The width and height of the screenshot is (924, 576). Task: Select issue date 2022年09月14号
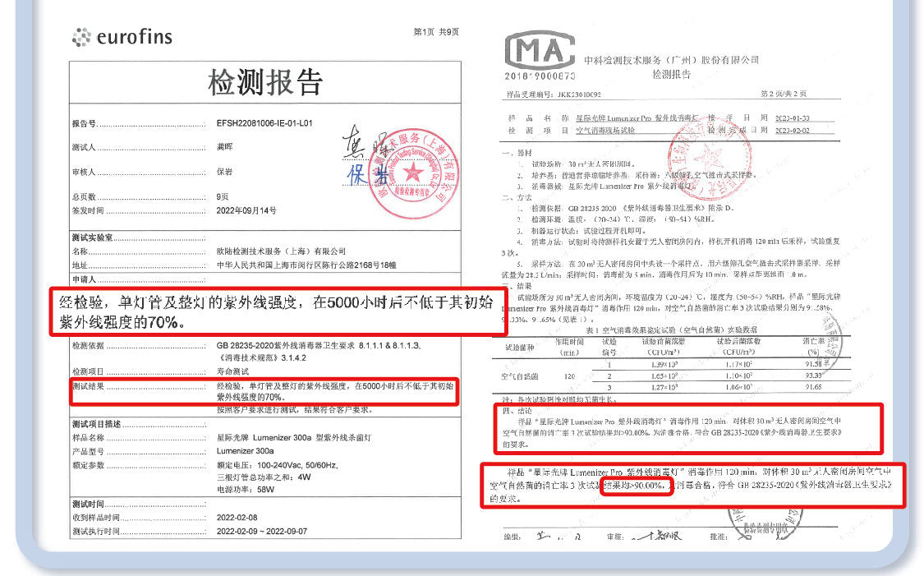(246, 210)
